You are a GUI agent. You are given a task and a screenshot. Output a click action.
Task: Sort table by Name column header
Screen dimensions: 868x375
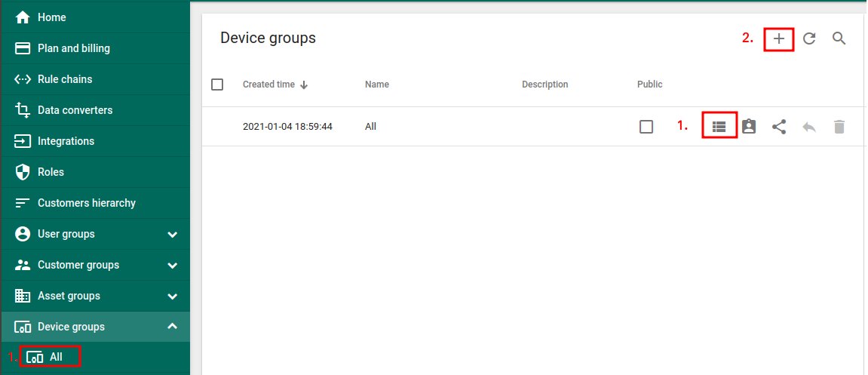coord(376,85)
